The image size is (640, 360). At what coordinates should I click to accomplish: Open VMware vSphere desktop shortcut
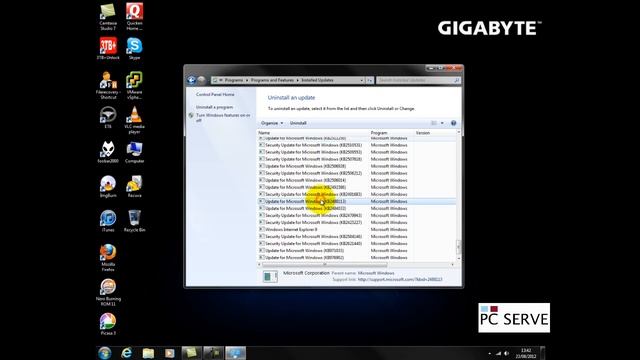(x=134, y=85)
